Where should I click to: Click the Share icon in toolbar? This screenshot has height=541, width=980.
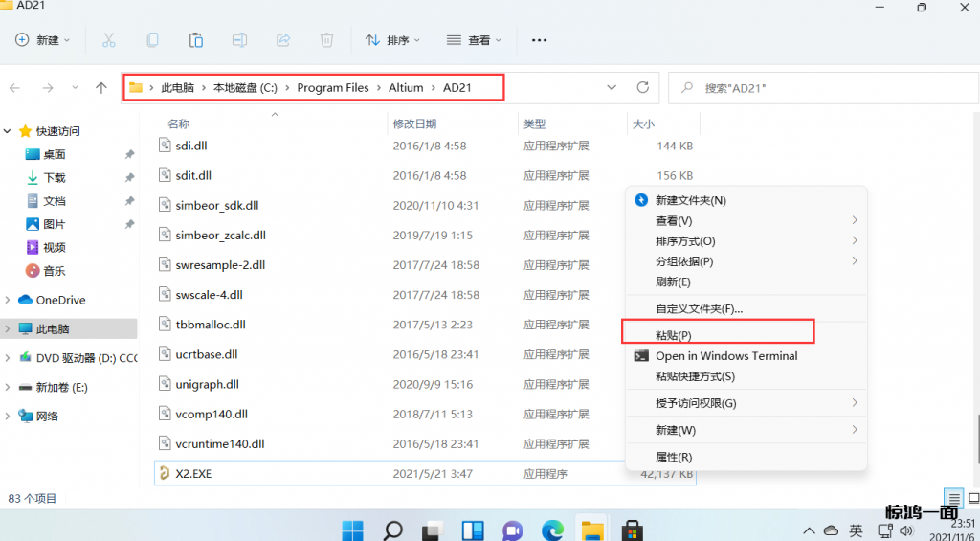[x=283, y=40]
